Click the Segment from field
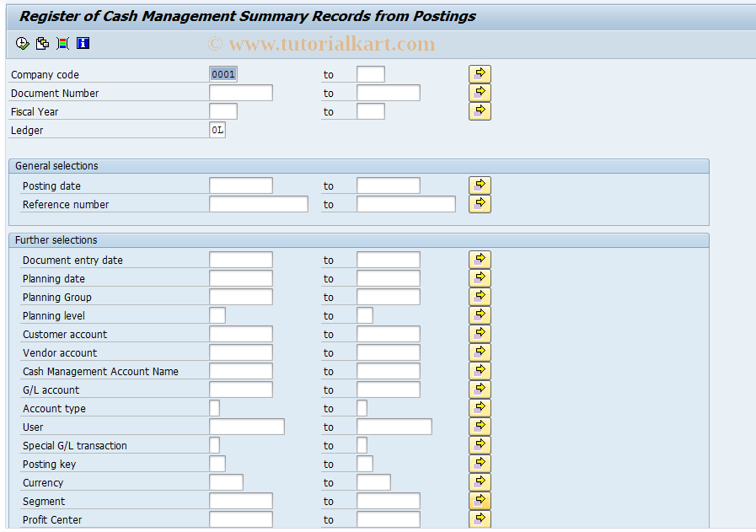The height and width of the screenshot is (532, 756). coord(241,501)
